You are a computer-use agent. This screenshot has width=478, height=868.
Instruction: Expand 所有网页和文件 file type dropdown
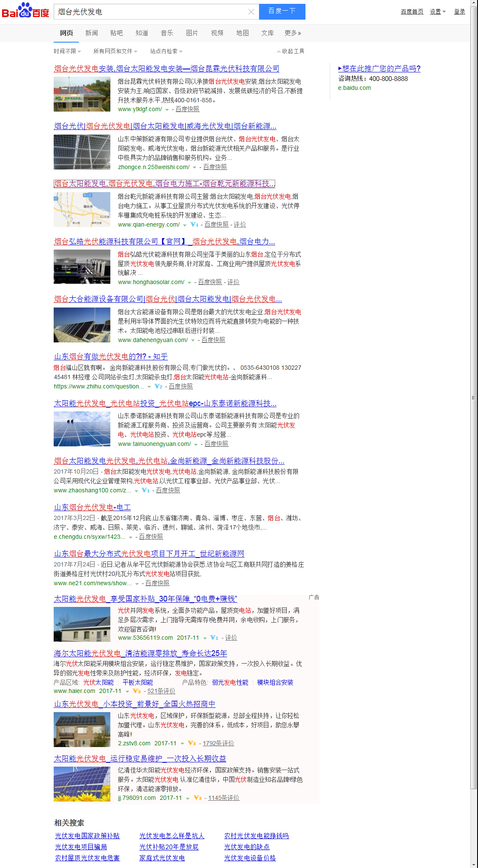115,51
